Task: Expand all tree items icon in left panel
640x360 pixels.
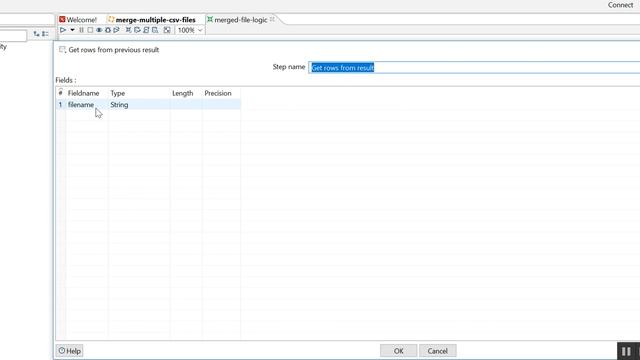Action: coord(37,34)
